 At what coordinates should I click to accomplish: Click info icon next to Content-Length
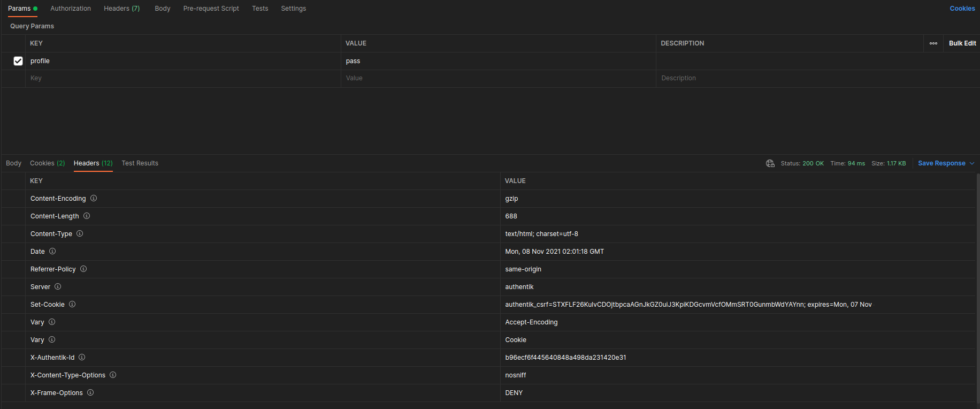pos(87,216)
